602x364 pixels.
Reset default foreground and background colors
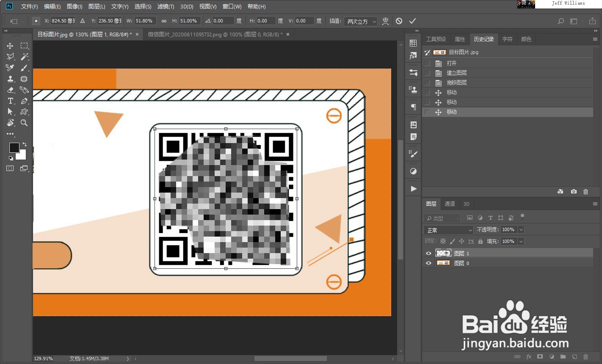(x=11, y=158)
